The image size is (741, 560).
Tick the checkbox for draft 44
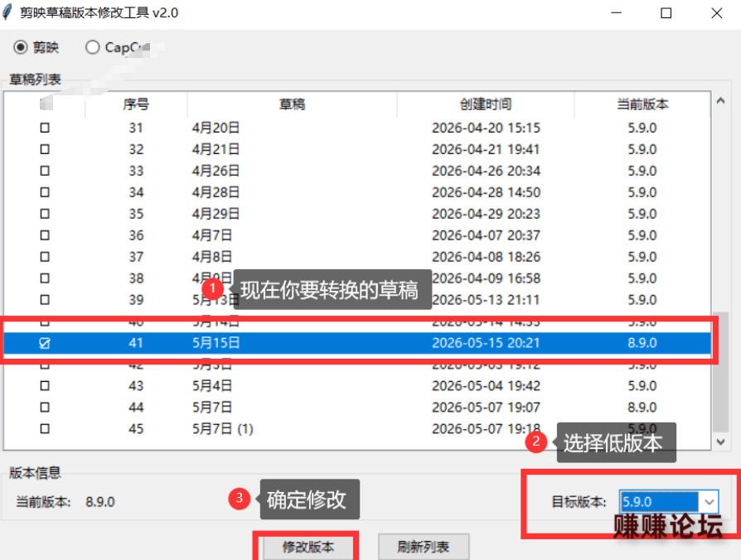45,407
